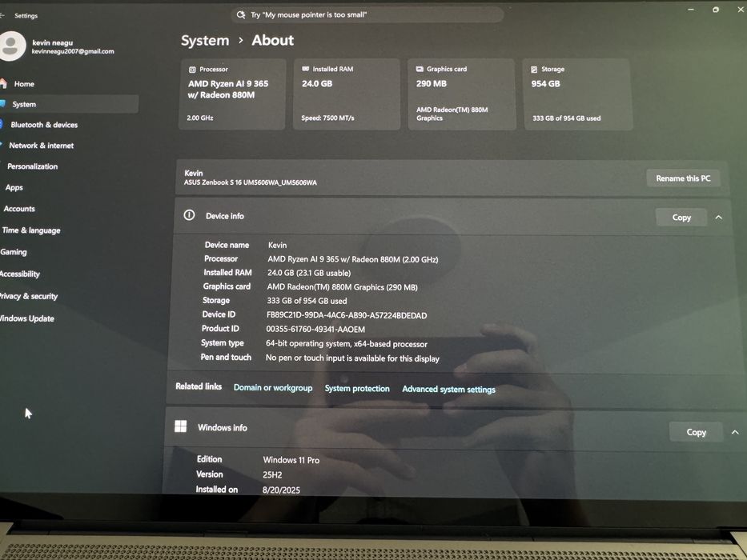Screen dimensions: 747x560
Task: Click the Speed: 7500 MT/s text
Action: point(327,118)
